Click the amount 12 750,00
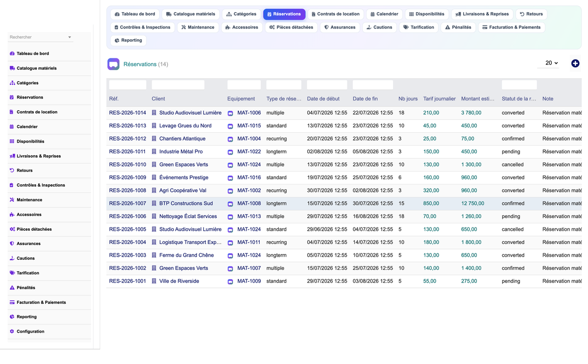Screen dimensions: 588x364 [472, 203]
